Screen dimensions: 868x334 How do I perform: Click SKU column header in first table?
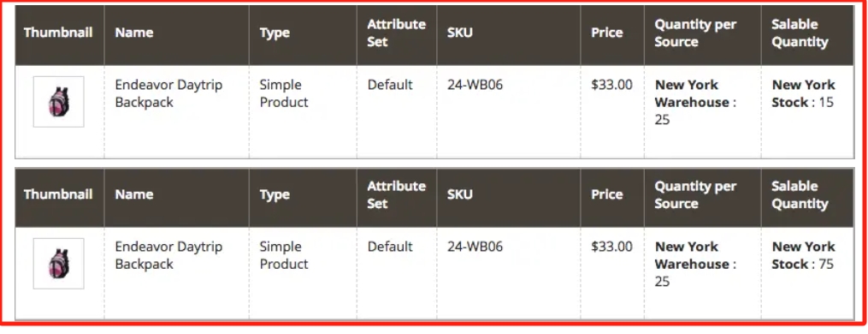pyautogui.click(x=460, y=33)
